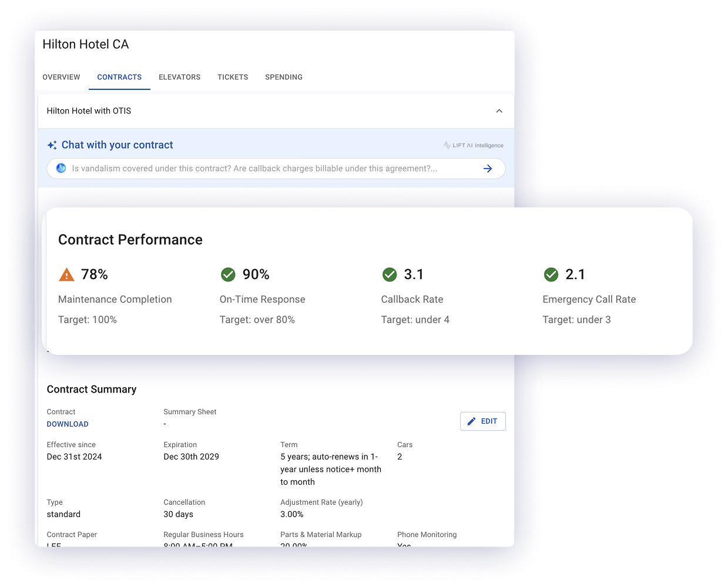This screenshot has width=728, height=587.
Task: Click the Phone Monitoring label
Action: point(427,535)
